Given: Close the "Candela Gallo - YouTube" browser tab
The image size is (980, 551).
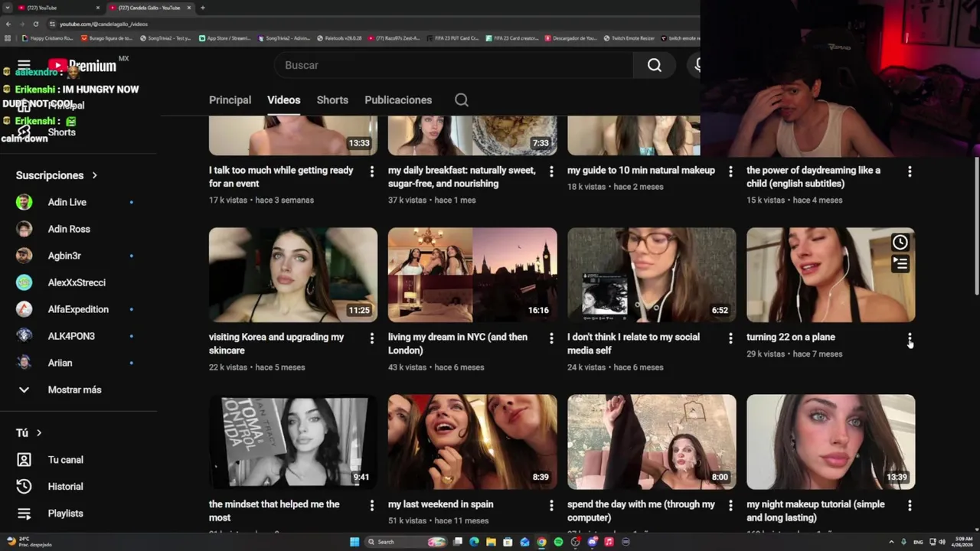Looking at the screenshot, I should [188, 8].
